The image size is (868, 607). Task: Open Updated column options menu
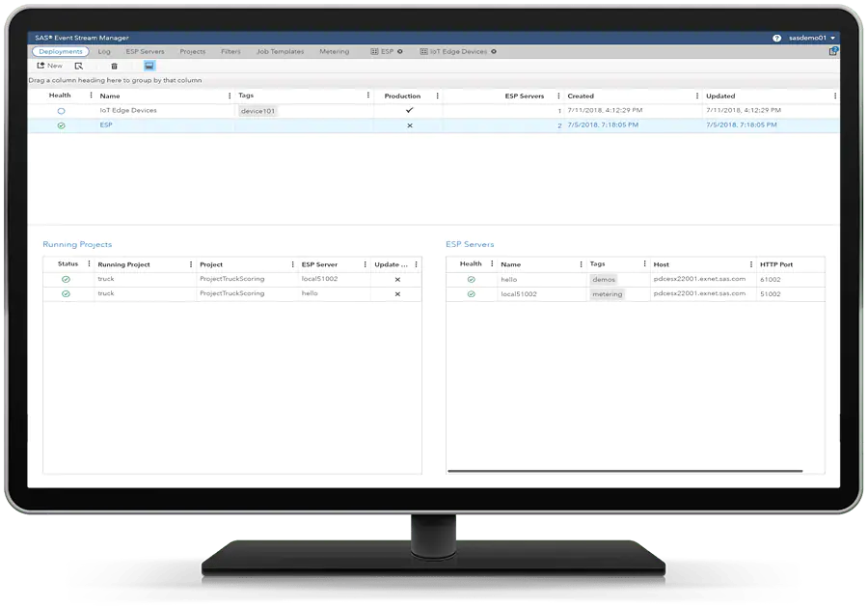click(835, 96)
